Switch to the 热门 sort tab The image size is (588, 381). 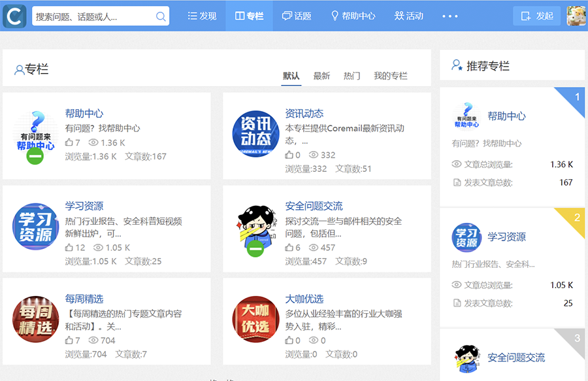click(351, 76)
